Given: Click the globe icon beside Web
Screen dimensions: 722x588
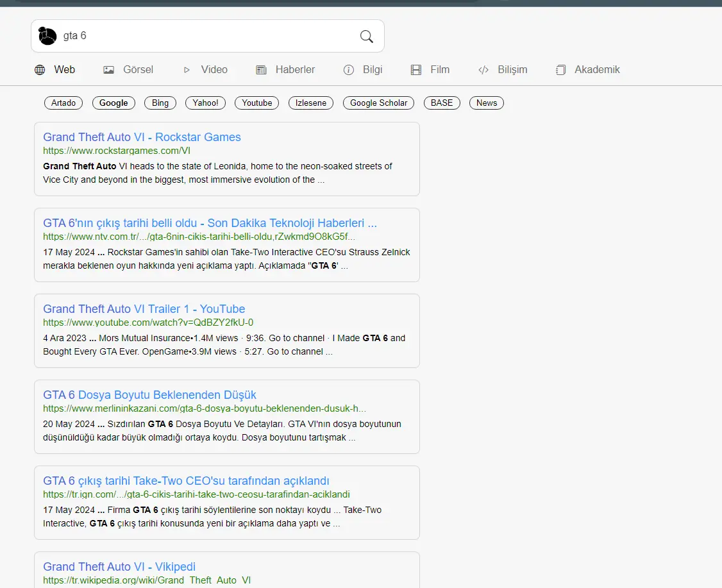Looking at the screenshot, I should pyautogui.click(x=40, y=70).
